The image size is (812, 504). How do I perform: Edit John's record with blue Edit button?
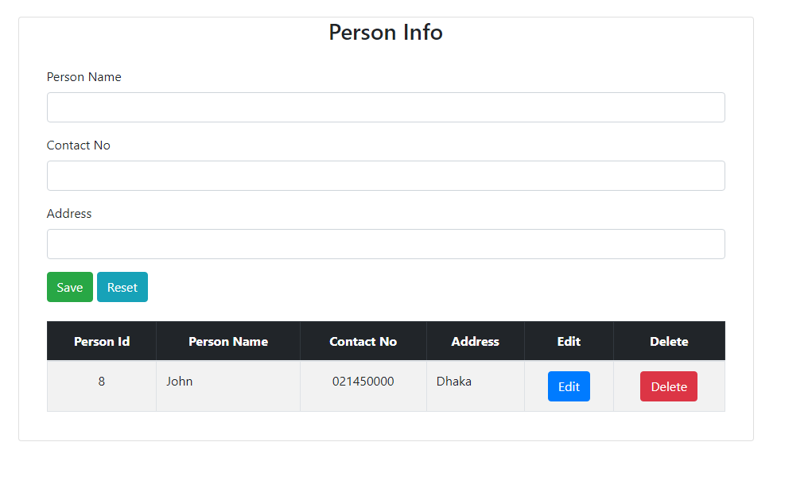(569, 386)
